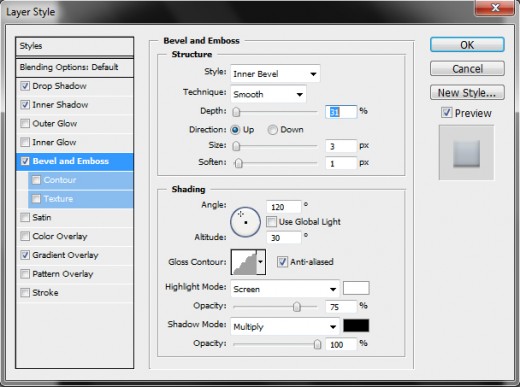This screenshot has height=387, width=520.
Task: Click the Shadow Opacity field showing 100
Action: (x=341, y=344)
